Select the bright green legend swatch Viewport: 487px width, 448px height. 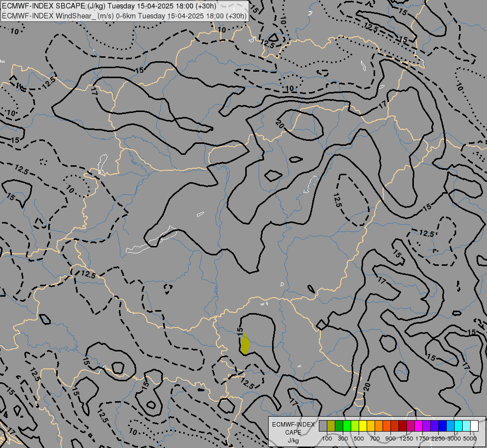pos(347,426)
